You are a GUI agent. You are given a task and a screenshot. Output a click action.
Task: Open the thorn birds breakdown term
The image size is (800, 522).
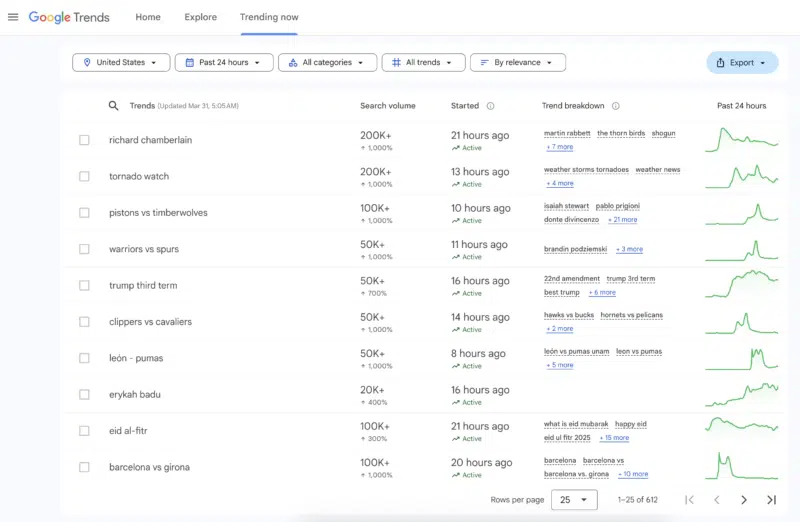coord(621,133)
